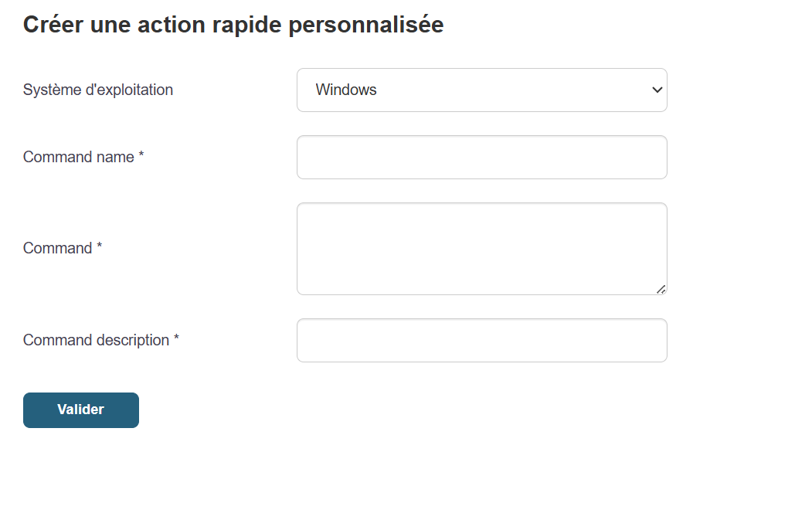Click the asterisk after Command description
This screenshot has height=520, width=812.
click(x=176, y=340)
